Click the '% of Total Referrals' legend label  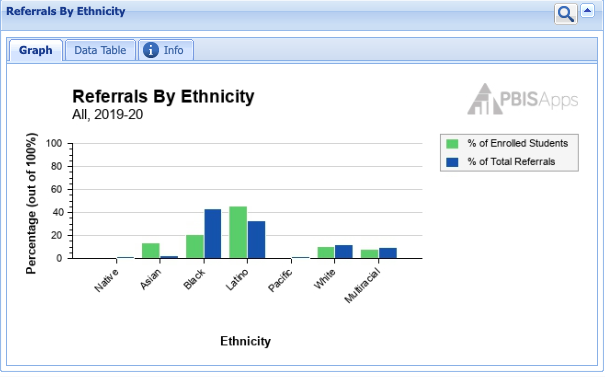(511, 162)
